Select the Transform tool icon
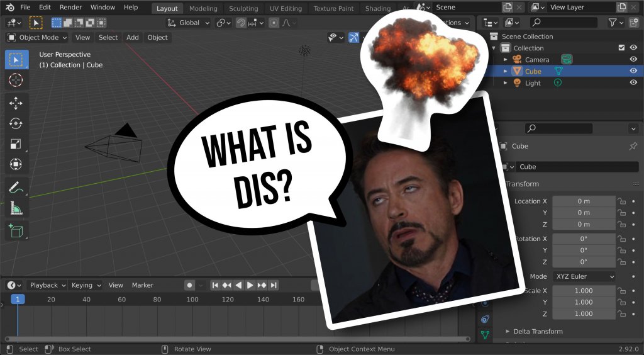644x355 pixels. 16,165
